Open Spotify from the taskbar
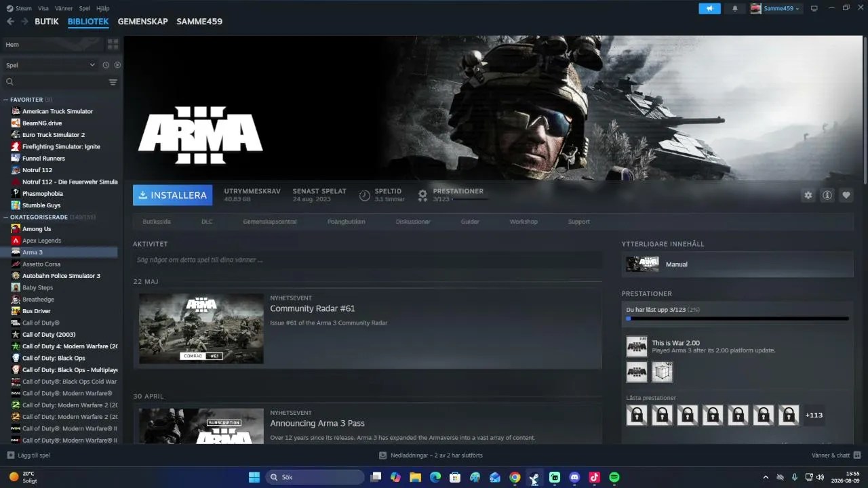Screen dimensions: 868x488 point(614,477)
